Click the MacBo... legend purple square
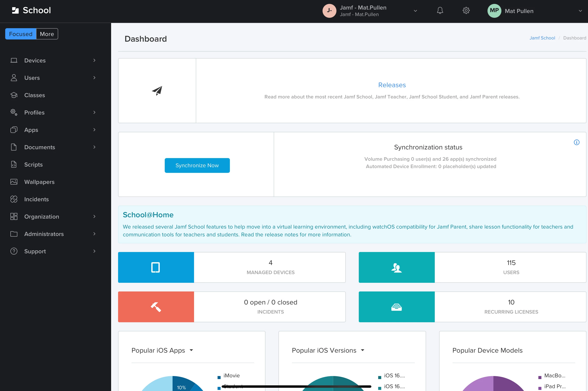Image resolution: width=588 pixels, height=391 pixels. [540, 377]
